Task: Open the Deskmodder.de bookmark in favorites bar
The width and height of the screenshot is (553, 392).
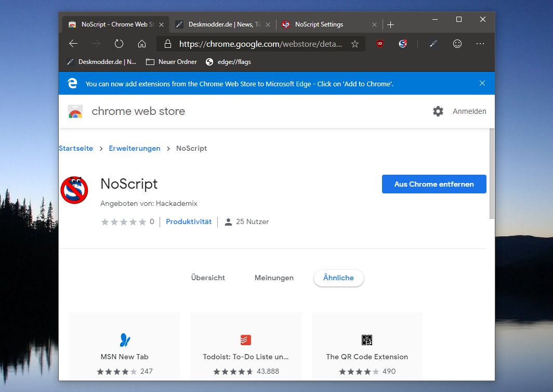Action: 101,62
